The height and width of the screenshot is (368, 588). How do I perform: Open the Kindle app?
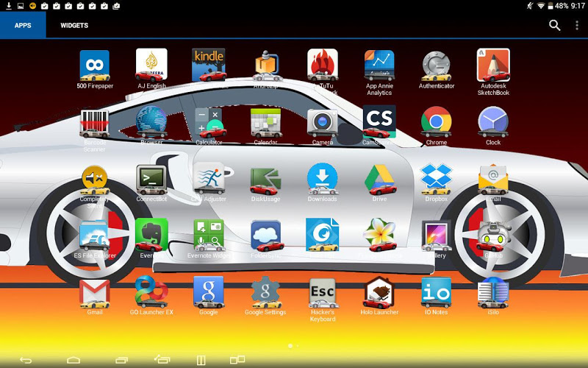(209, 65)
